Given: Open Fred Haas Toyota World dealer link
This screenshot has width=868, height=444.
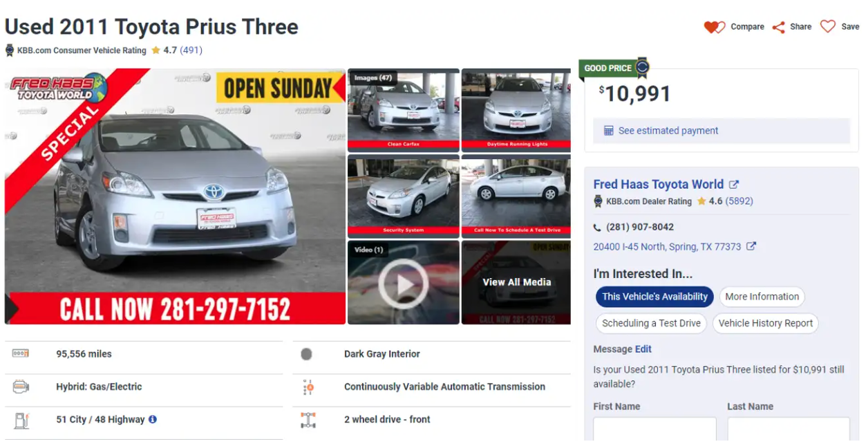Looking at the screenshot, I should (x=659, y=185).
